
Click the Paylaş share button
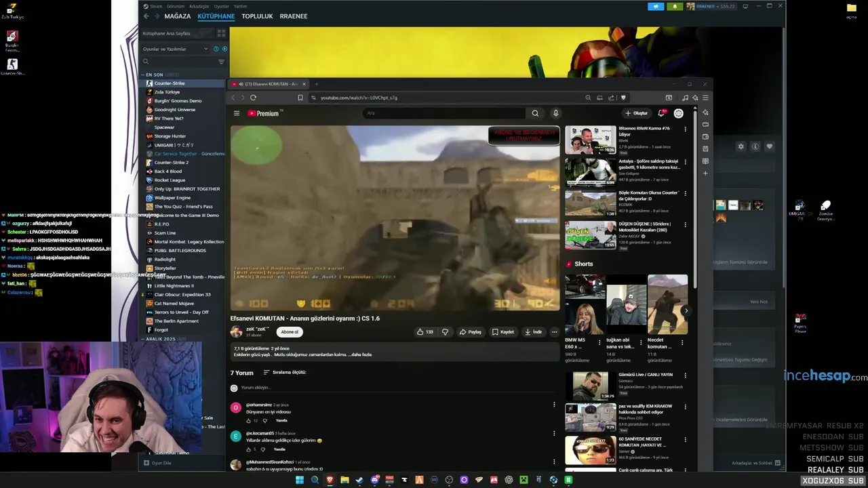pyautogui.click(x=470, y=332)
